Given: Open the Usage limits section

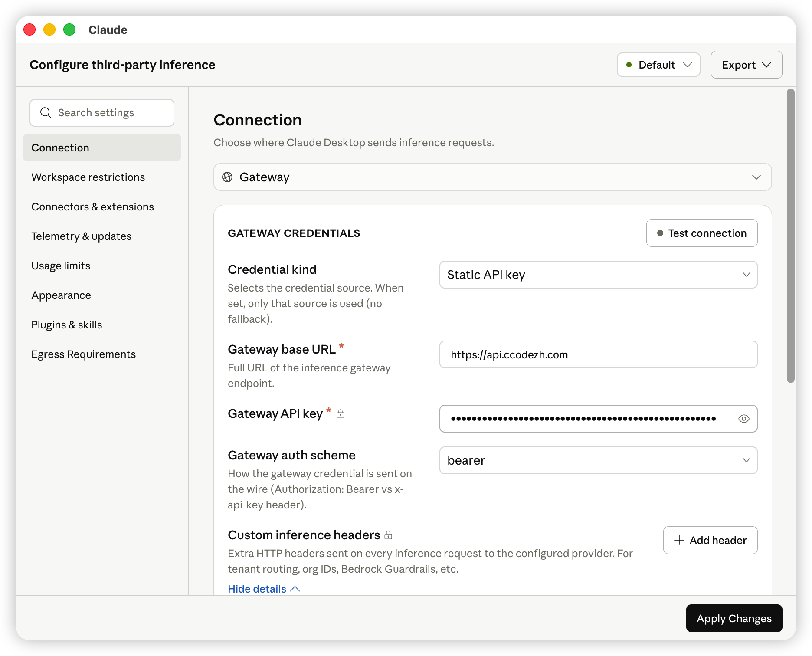Looking at the screenshot, I should [x=102, y=266].
